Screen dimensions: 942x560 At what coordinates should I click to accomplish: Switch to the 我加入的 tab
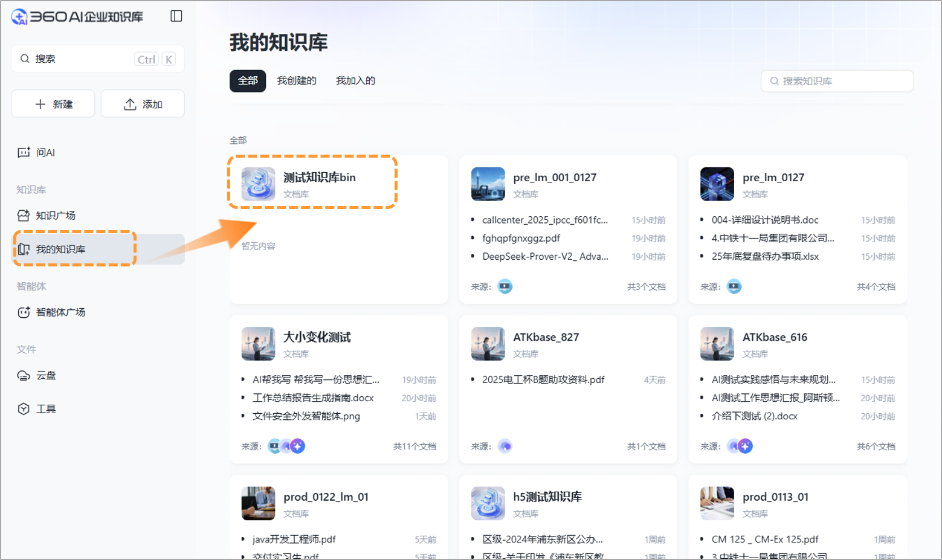(x=355, y=80)
